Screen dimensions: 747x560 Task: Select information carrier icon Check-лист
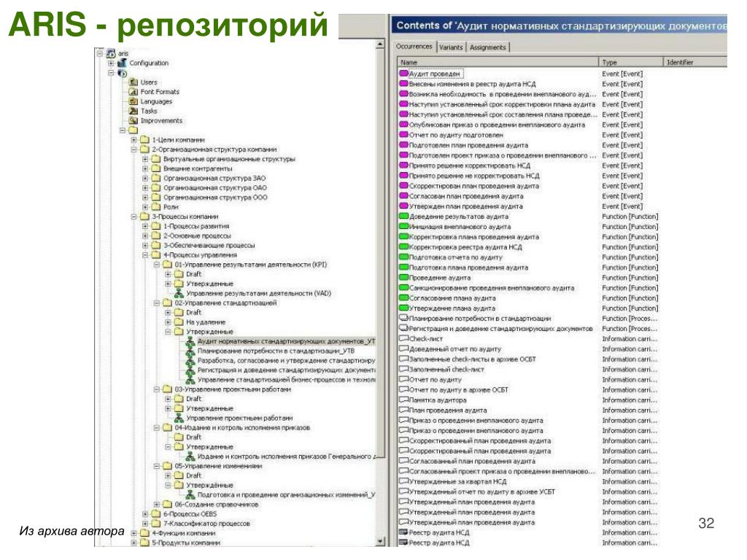pyautogui.click(x=403, y=338)
